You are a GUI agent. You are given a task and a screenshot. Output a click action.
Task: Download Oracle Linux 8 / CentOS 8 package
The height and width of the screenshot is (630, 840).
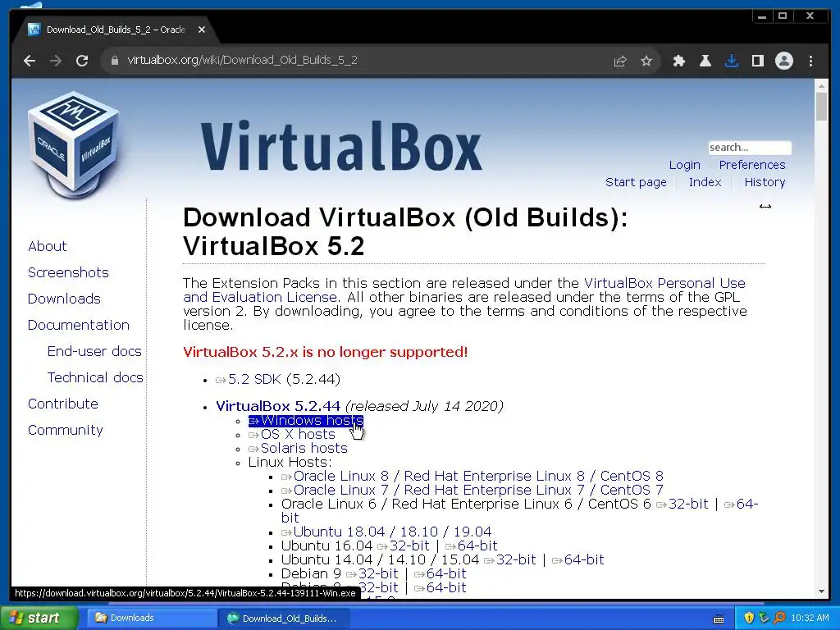coord(472,477)
